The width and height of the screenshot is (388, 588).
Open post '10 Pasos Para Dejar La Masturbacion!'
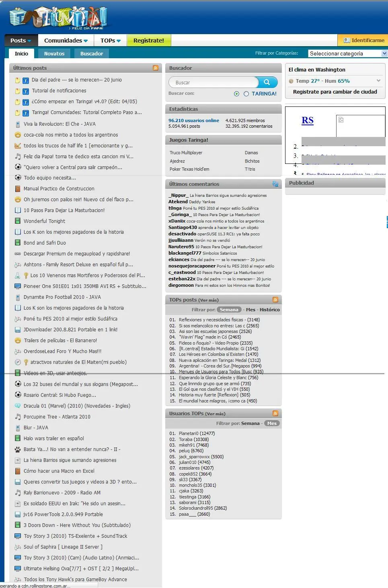(64, 210)
